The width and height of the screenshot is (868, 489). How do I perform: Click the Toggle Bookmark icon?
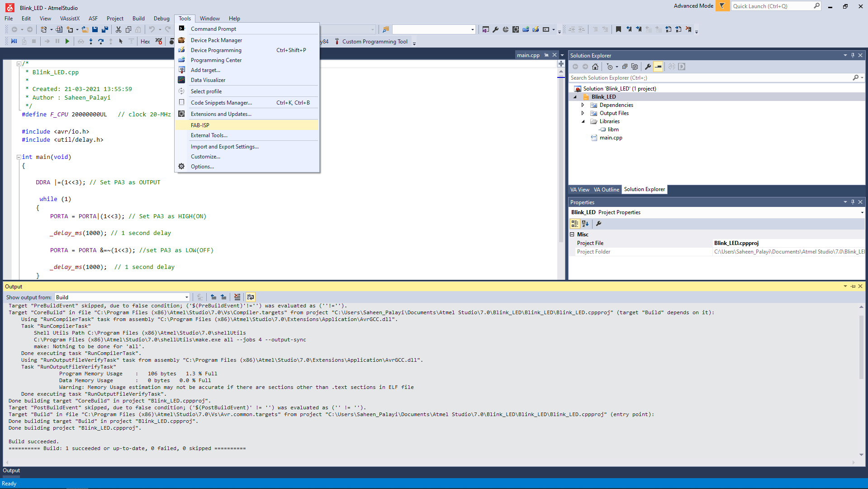tap(618, 29)
